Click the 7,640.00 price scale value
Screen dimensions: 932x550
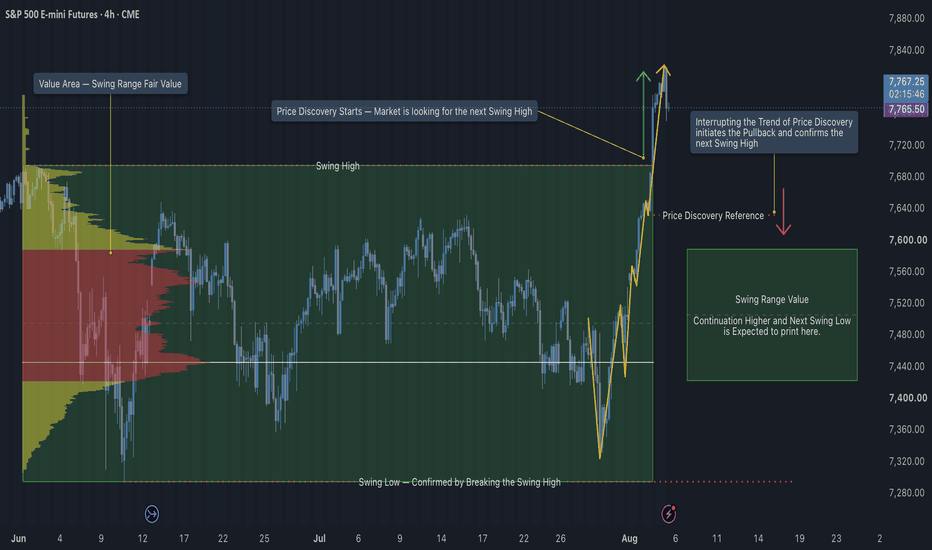(x=906, y=208)
